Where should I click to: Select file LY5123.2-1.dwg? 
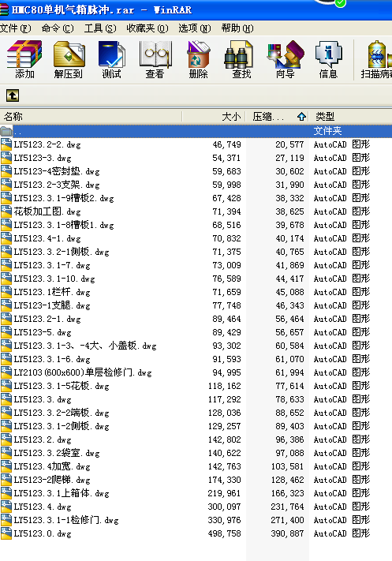(47, 319)
